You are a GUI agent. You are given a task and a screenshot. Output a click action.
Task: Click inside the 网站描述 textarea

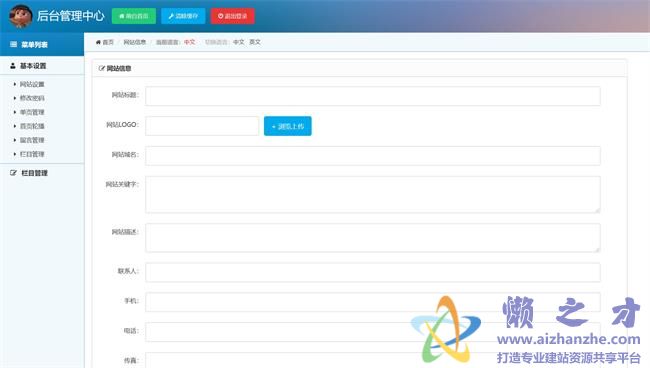373,237
